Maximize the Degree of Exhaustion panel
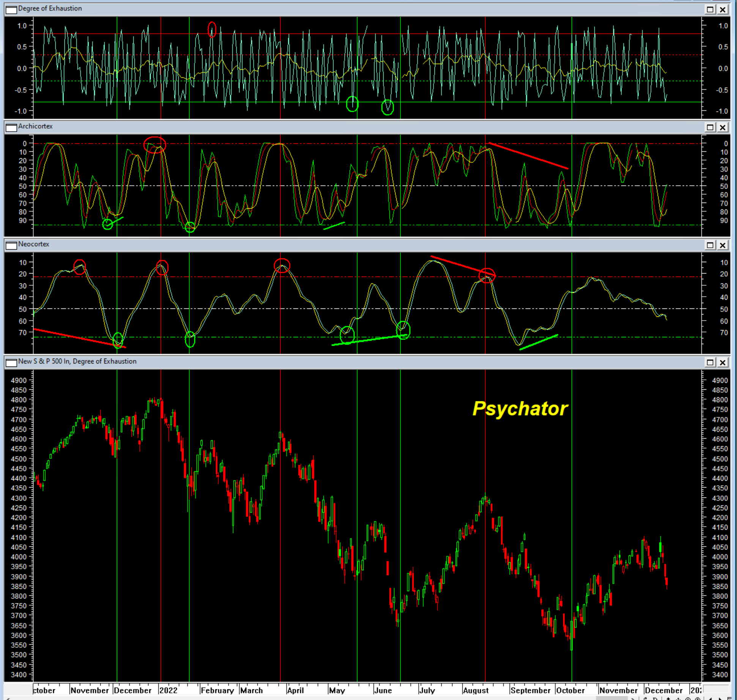 point(710,9)
